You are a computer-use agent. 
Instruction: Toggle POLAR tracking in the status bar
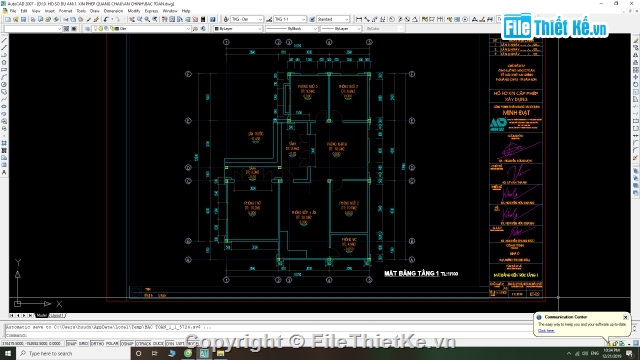[x=112, y=344]
